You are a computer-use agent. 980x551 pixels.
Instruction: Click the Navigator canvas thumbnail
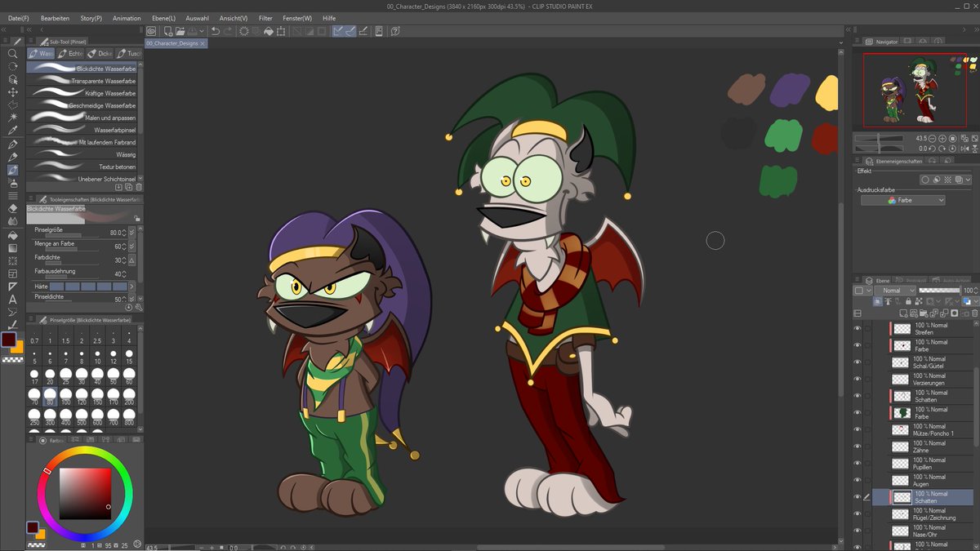(x=915, y=90)
